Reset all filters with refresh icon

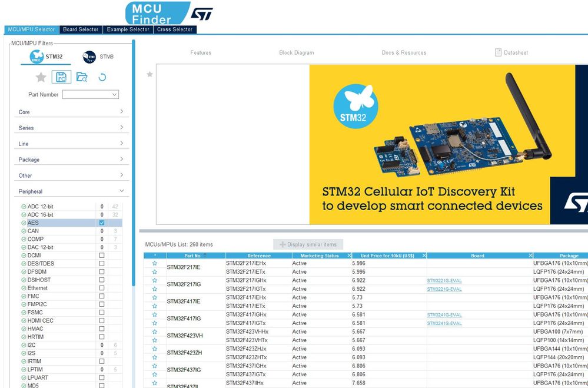tap(102, 77)
